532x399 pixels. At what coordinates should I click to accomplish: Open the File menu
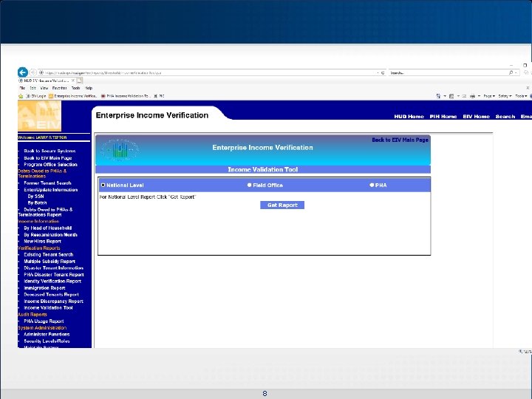click(x=22, y=88)
